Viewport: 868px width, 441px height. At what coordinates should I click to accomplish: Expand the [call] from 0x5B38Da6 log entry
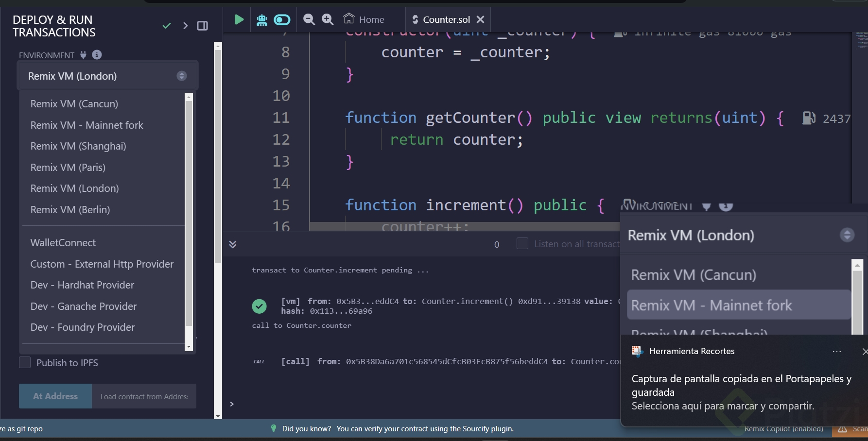pos(451,361)
